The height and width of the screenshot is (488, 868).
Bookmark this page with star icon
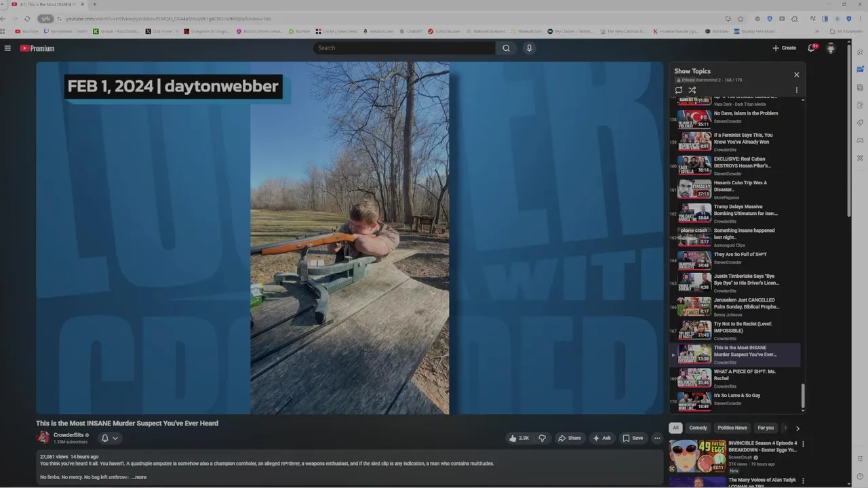(741, 18)
